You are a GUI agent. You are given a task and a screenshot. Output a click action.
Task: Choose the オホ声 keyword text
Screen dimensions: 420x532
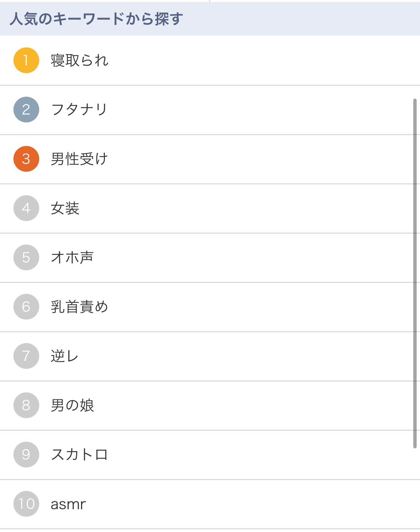click(x=72, y=258)
